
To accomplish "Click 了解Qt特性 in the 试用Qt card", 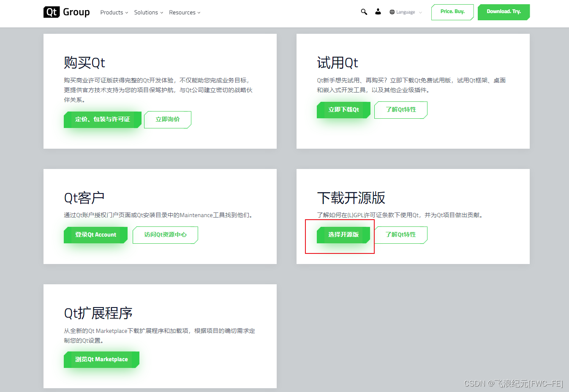I will coord(401,110).
